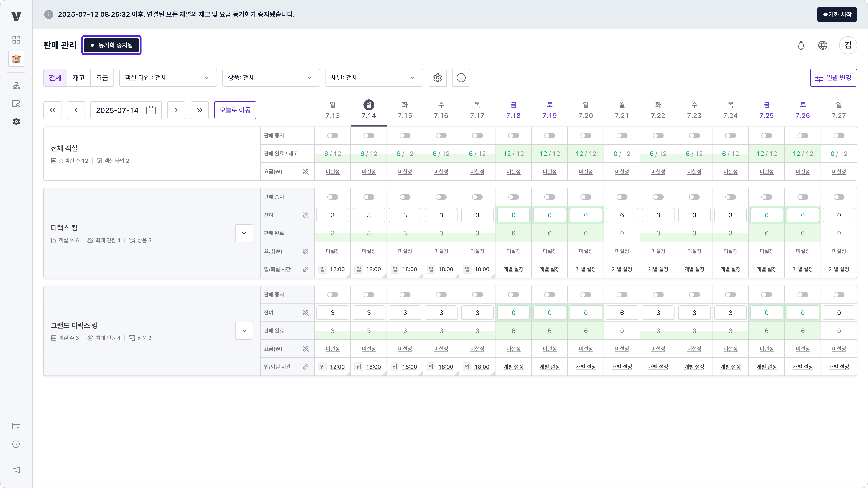Click the organization chart icon in sidebar
Screen dimensions: 868x488
coord(16,86)
